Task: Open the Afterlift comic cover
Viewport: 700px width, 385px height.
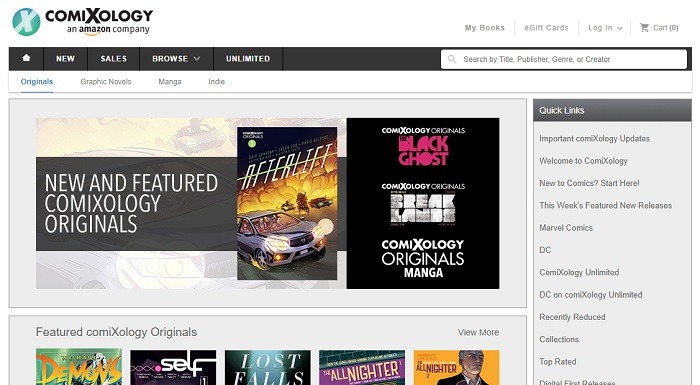Action: point(287,203)
